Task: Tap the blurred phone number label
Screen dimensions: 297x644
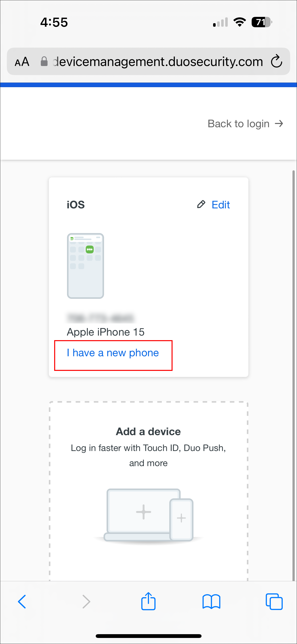Action: coord(102,318)
